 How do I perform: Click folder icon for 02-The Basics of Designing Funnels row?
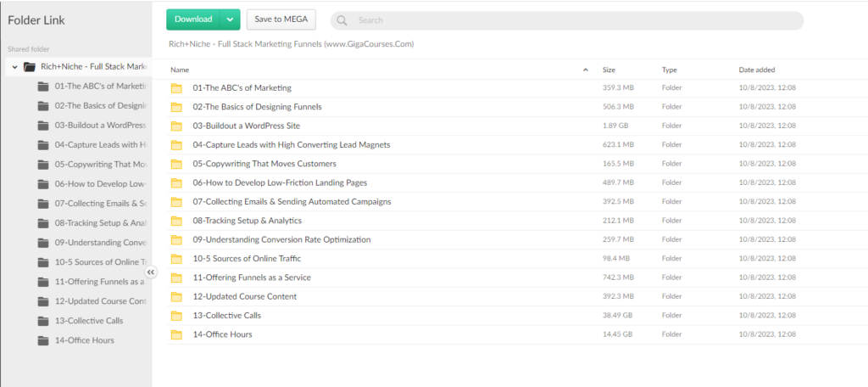176,106
